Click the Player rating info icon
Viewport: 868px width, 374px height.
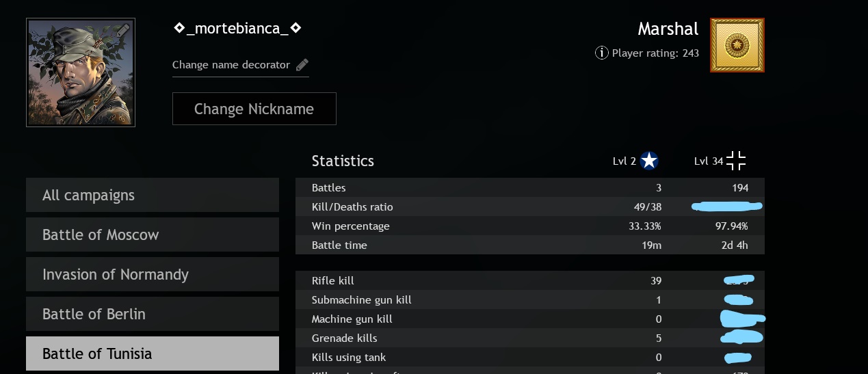click(602, 53)
